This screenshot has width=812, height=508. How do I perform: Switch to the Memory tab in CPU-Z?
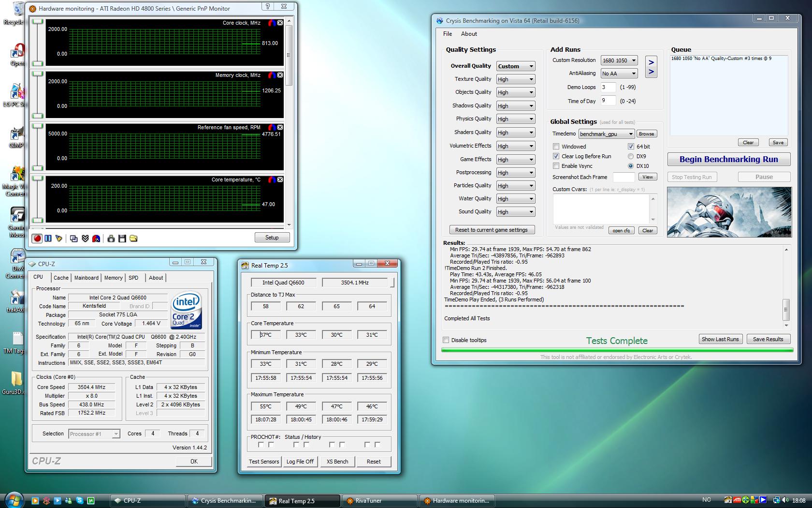click(x=114, y=278)
